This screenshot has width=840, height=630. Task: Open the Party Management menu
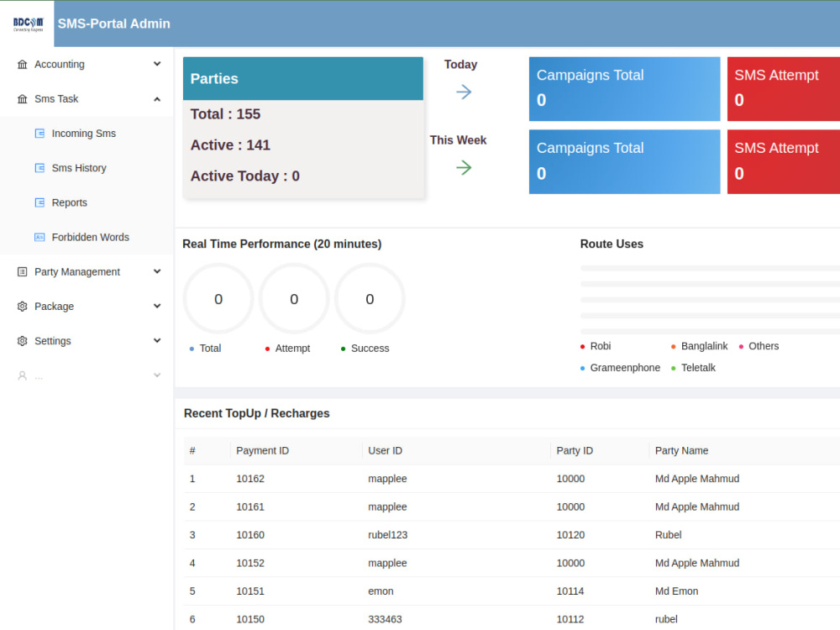87,271
